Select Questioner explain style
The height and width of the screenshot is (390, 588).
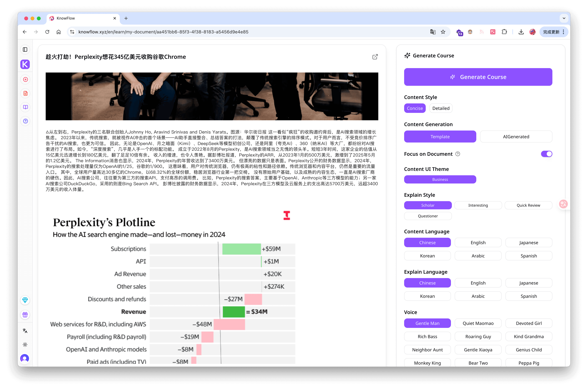(428, 216)
